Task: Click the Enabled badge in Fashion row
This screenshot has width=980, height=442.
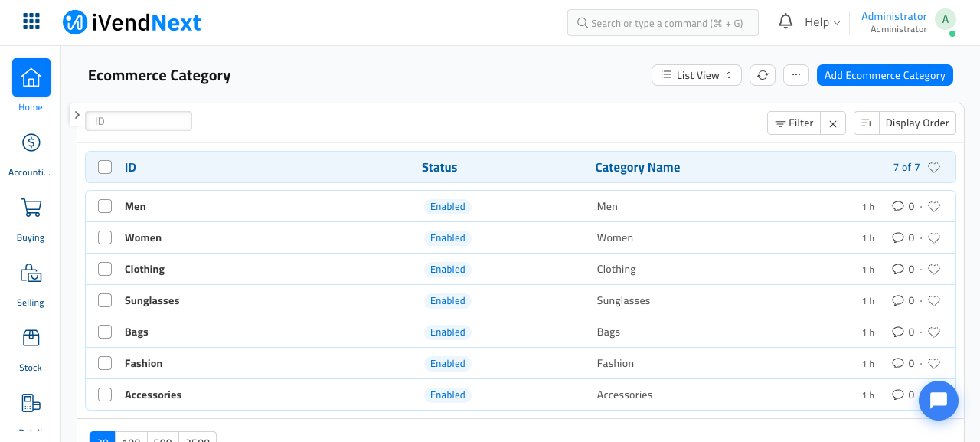Action: tap(448, 364)
